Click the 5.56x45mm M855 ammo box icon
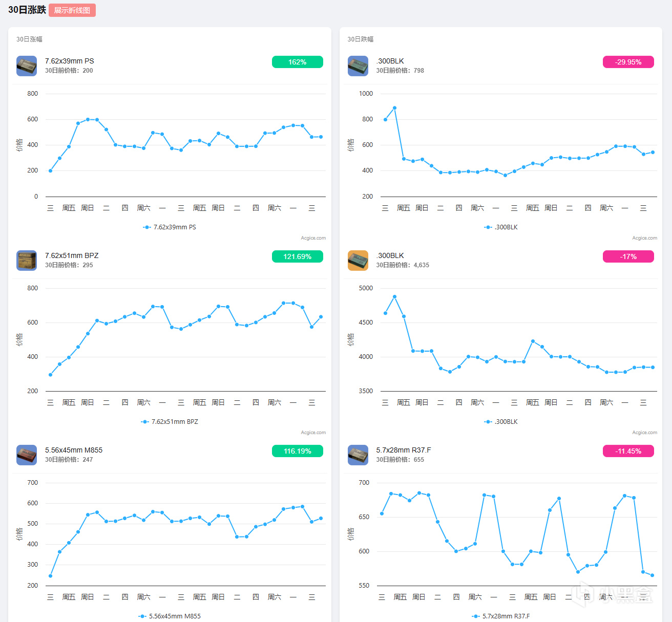672x622 pixels. tap(27, 455)
